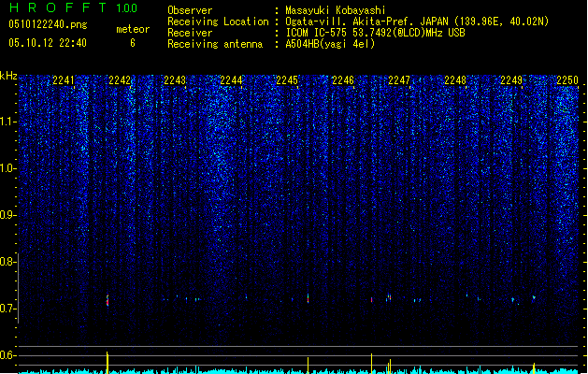Click the 2247 time marker

pyautogui.click(x=399, y=80)
